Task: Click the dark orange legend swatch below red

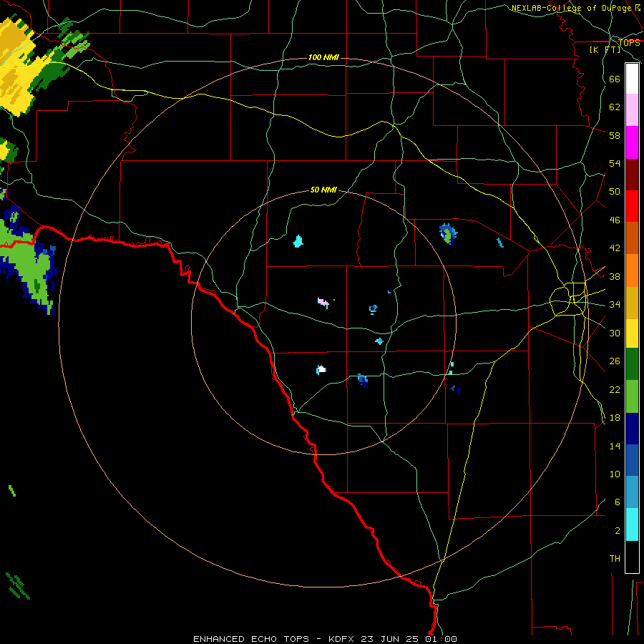Action: click(x=632, y=238)
